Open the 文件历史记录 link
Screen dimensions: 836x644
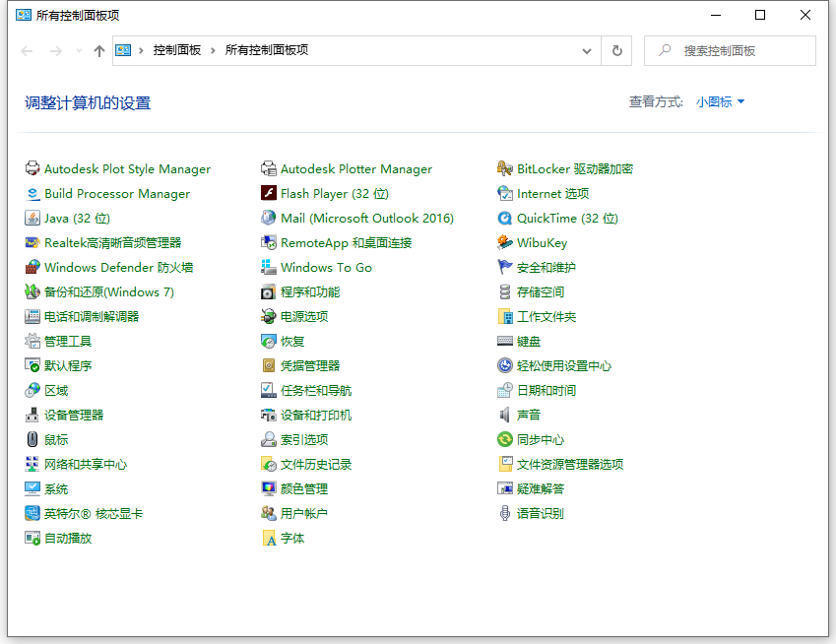point(316,465)
